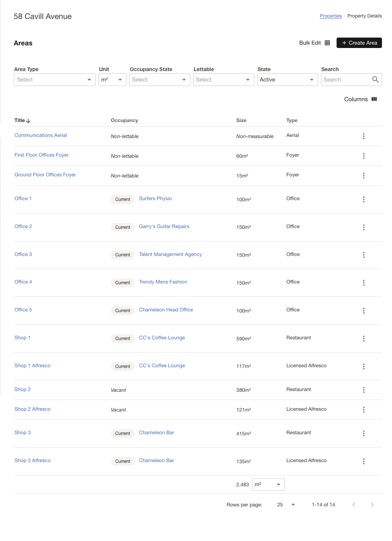Change the totals unit from m²

[268, 484]
